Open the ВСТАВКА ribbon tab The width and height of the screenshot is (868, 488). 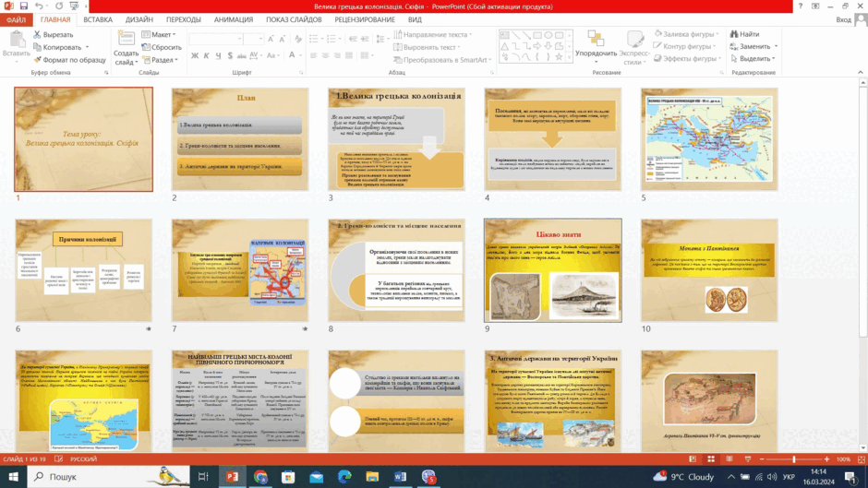pos(98,19)
